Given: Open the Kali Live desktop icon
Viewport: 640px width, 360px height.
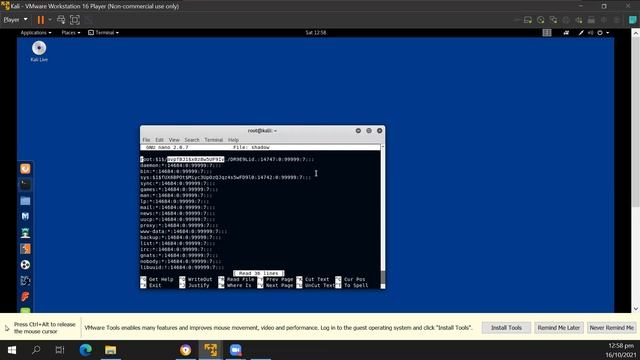Looking at the screenshot, I should point(39,51).
